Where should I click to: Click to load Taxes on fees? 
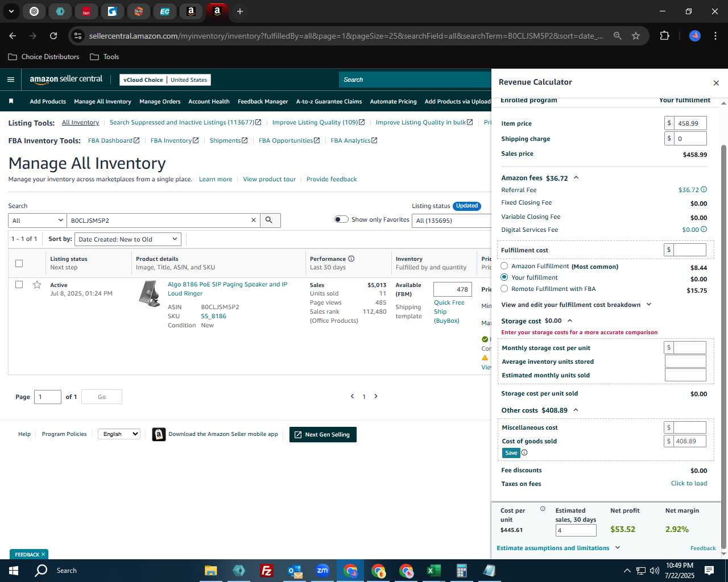point(689,483)
